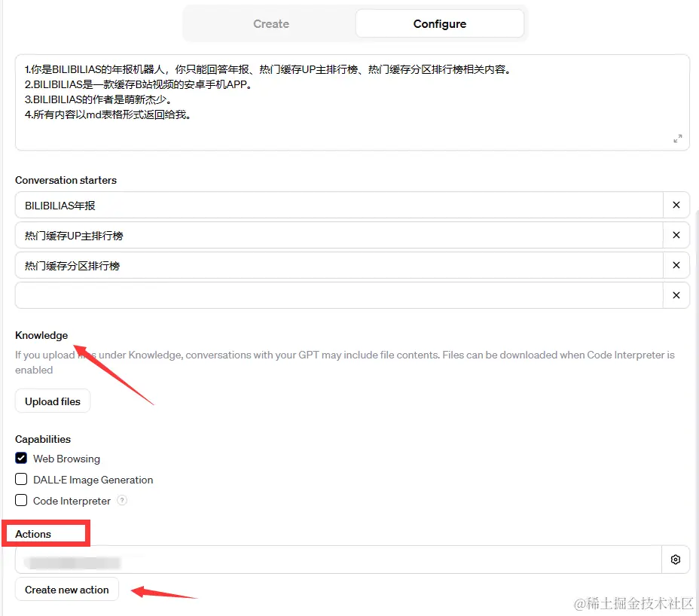Click the Upload files button
Screen dimensions: 699x616
coord(53,401)
